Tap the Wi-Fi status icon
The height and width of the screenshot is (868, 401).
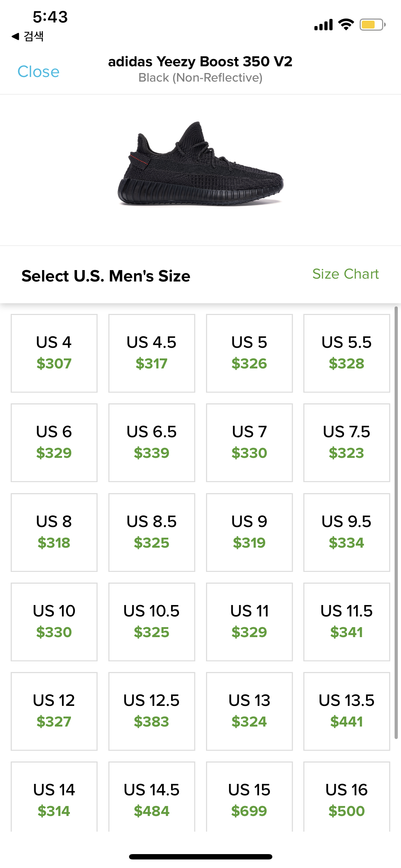pos(346,25)
